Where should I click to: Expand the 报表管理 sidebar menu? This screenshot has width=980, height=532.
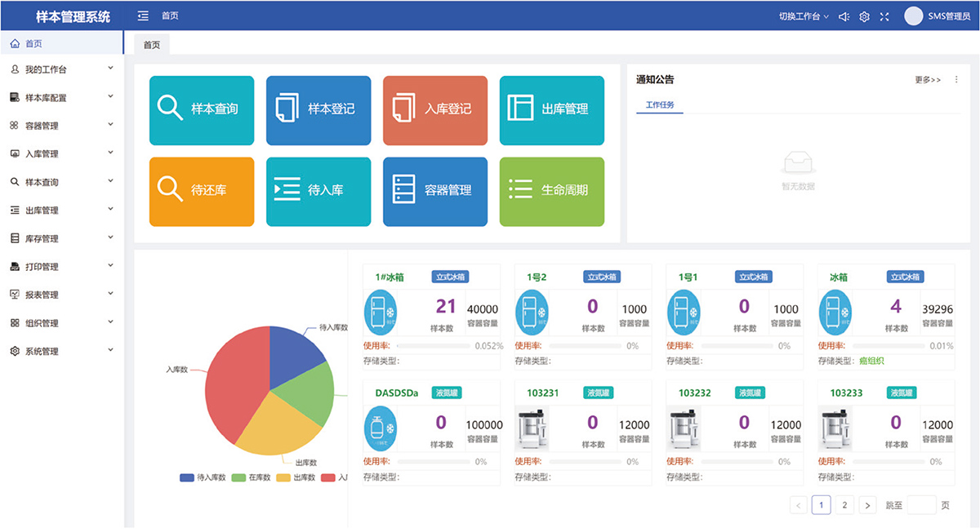pos(61,295)
